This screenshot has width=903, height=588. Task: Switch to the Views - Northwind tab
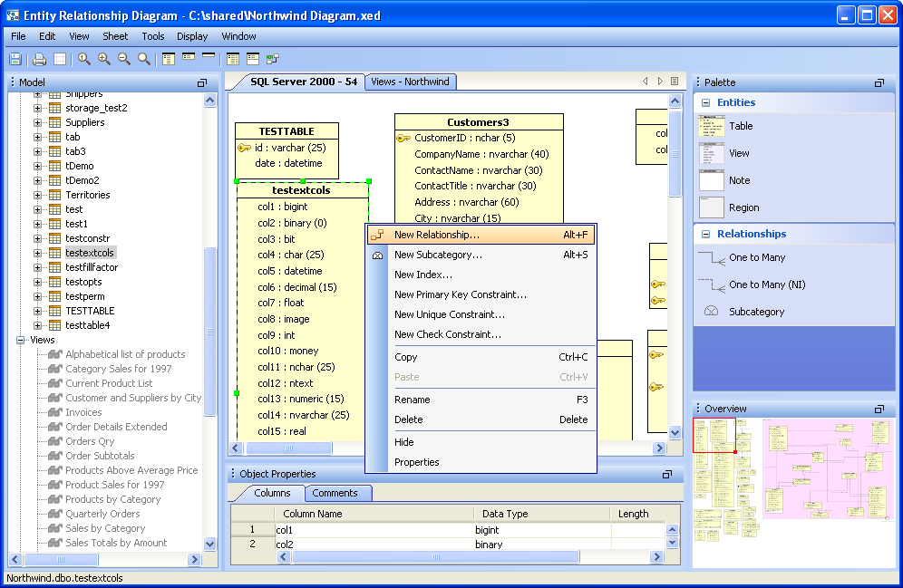[410, 82]
